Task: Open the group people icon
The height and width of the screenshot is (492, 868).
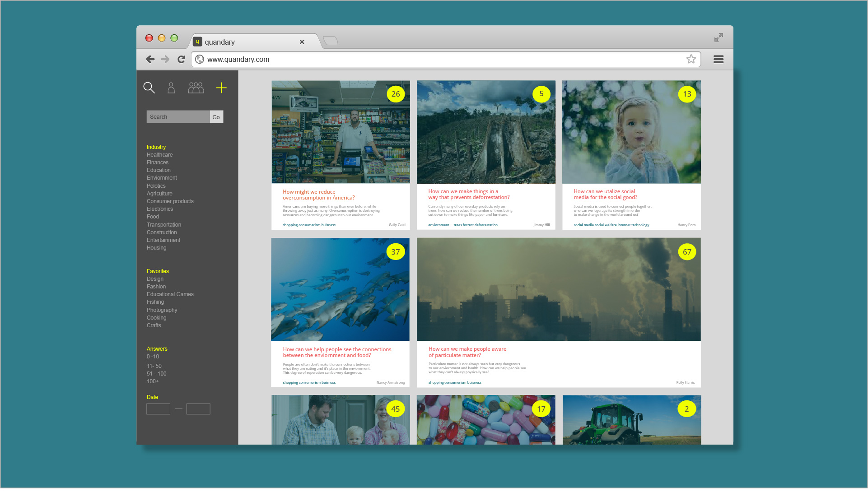Action: (x=196, y=88)
